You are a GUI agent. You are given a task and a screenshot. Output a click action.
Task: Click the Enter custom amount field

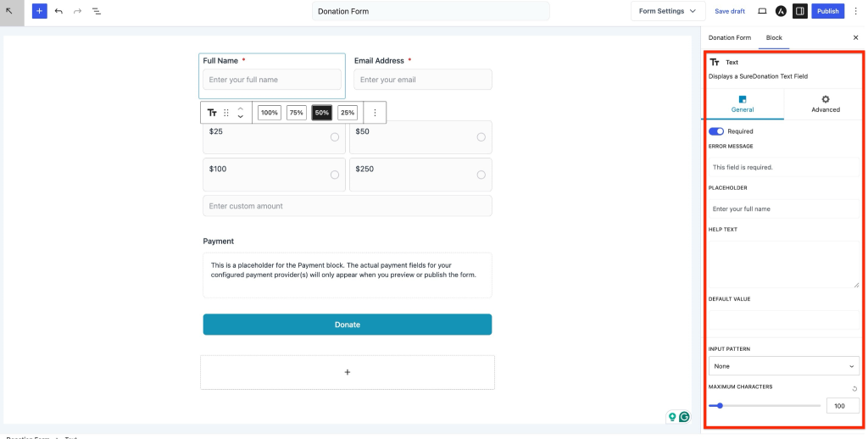[x=347, y=205]
